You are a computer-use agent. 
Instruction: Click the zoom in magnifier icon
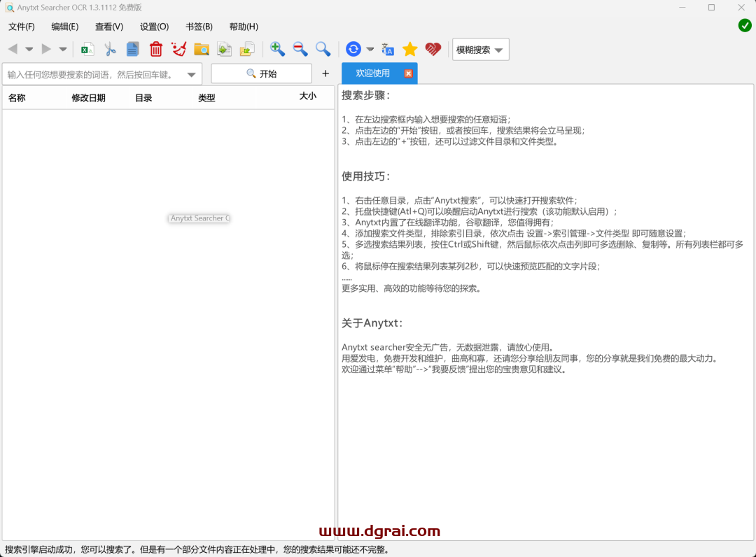pyautogui.click(x=277, y=49)
